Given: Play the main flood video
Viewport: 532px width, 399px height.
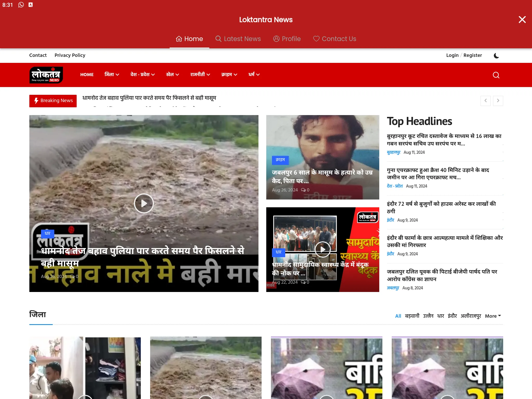Looking at the screenshot, I should point(144,203).
